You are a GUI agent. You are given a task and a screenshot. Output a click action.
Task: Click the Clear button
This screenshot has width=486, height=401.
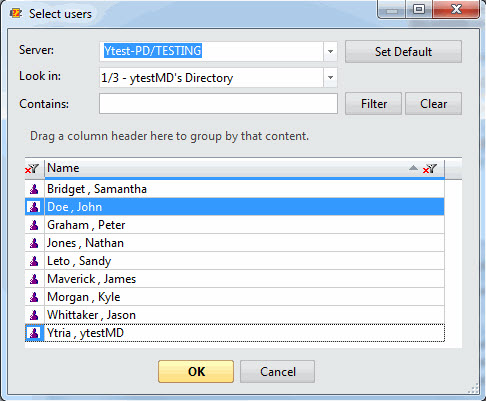[x=433, y=104]
